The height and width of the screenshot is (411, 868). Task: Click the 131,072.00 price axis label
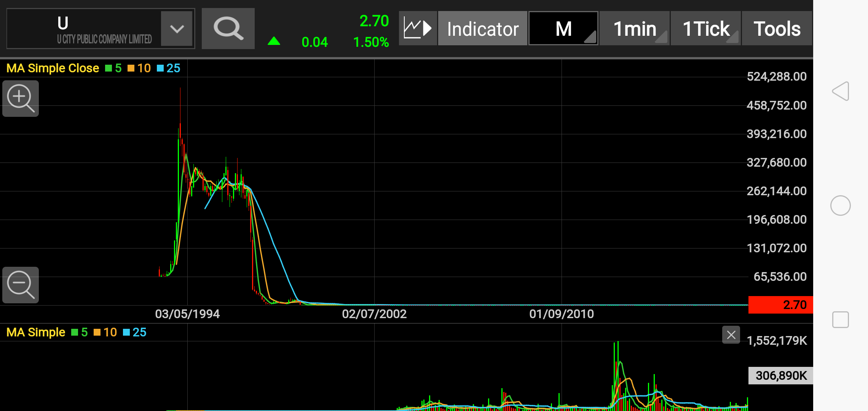777,248
